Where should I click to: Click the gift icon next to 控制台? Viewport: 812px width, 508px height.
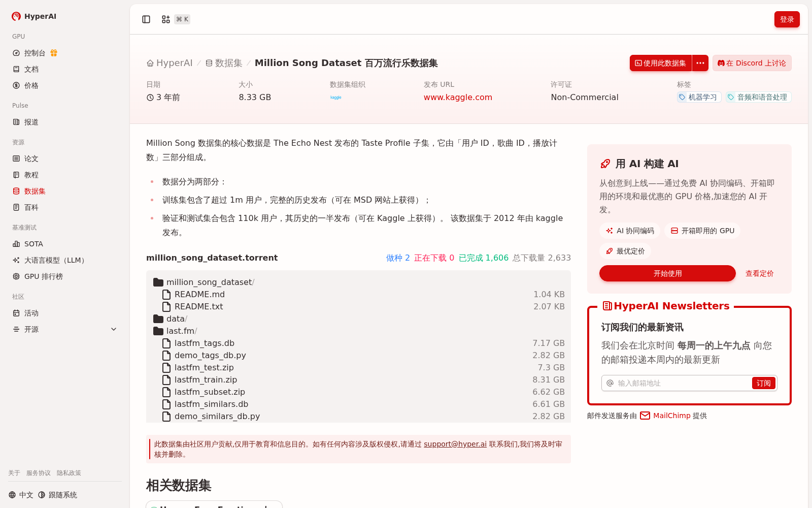(54, 53)
